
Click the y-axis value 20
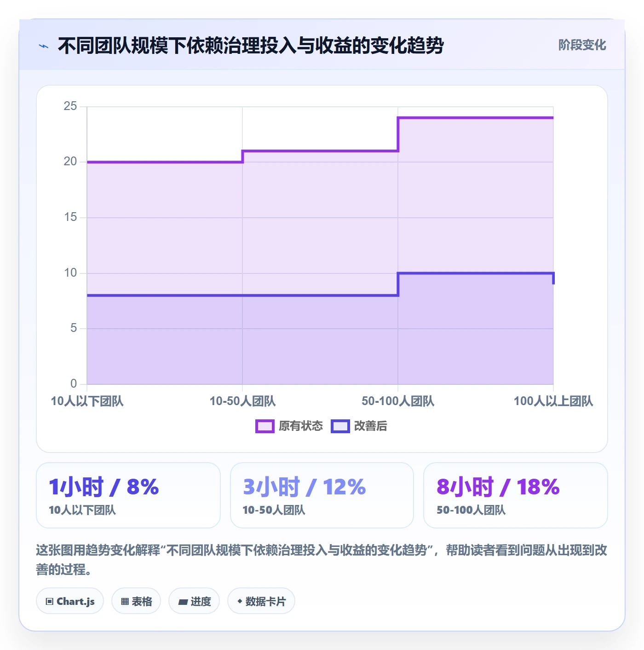(x=70, y=162)
